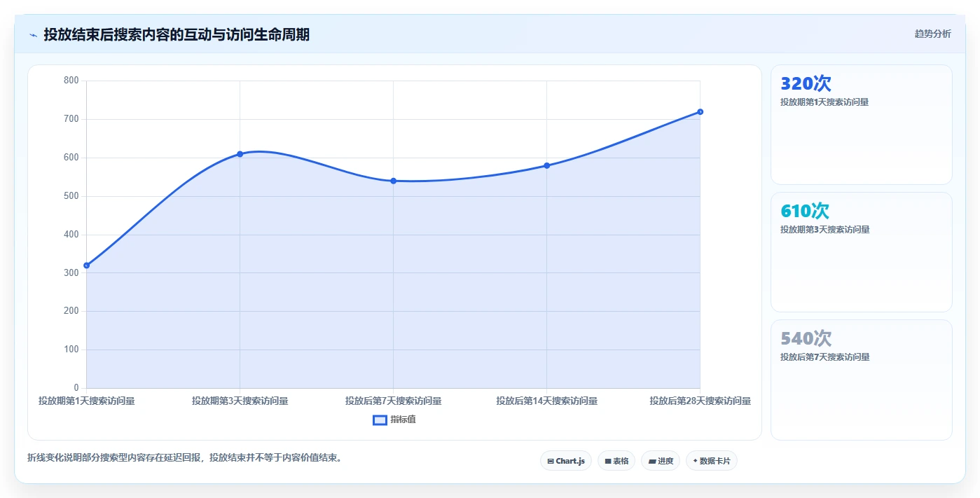Click the data point for 投放后第7天搜索访问量

click(393, 181)
